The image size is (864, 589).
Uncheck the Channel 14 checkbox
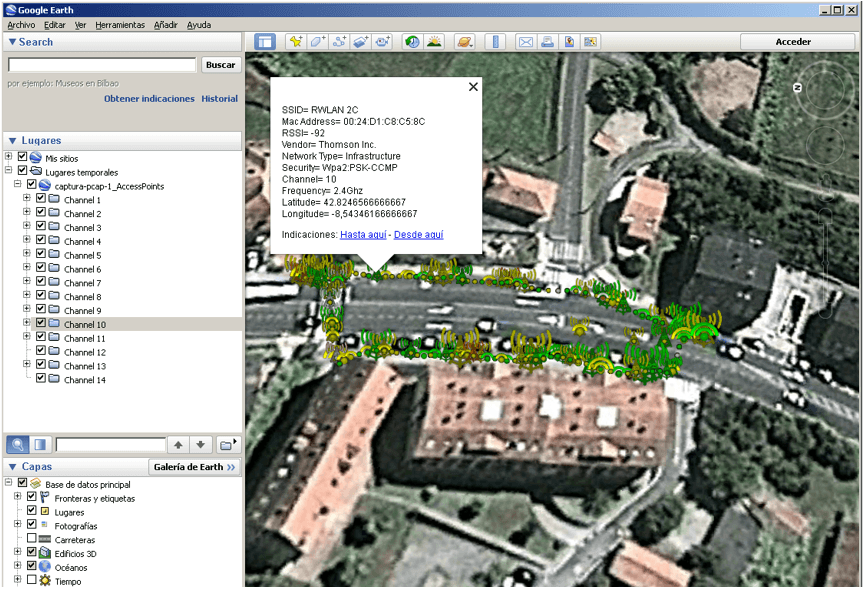41,378
